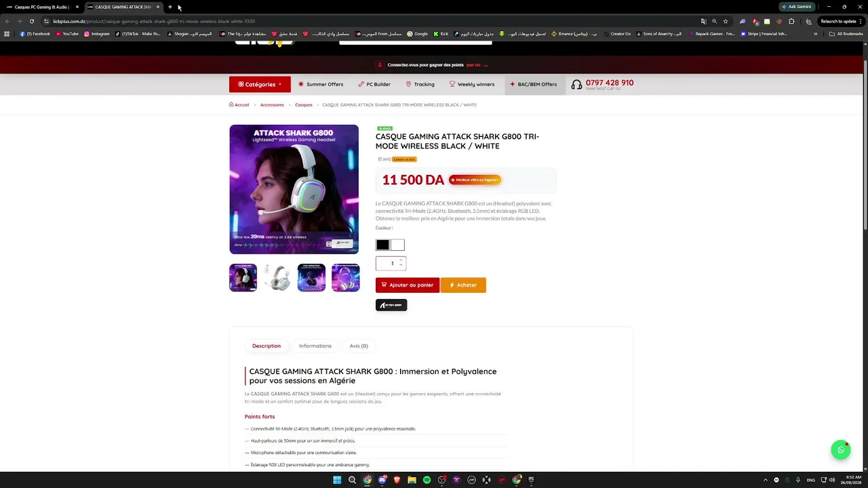Launch Discord from the taskbar
Viewport: 868px width, 488px height.
(x=382, y=480)
